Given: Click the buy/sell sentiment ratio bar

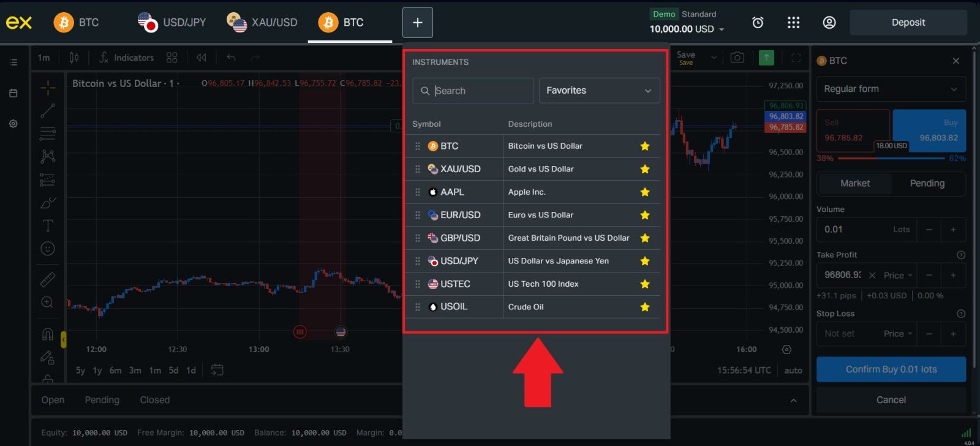Looking at the screenshot, I should coord(891,159).
